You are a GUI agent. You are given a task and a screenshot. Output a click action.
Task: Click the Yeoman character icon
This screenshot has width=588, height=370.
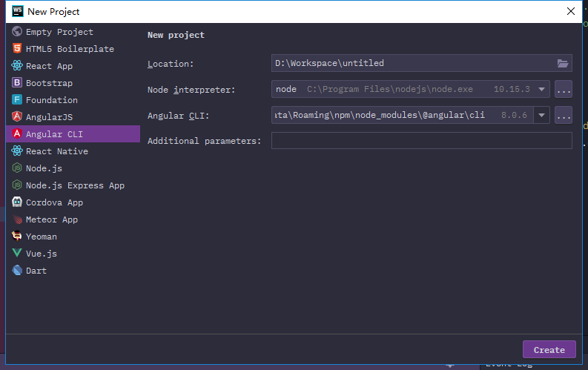coord(17,237)
